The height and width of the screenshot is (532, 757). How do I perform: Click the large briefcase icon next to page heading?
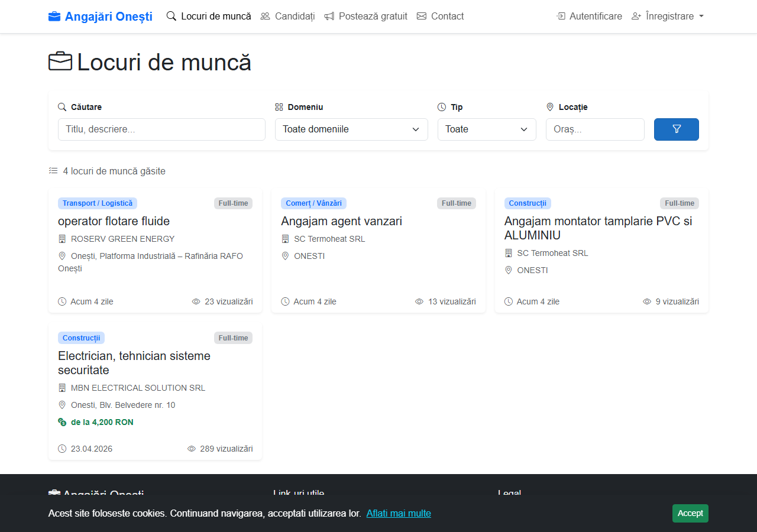60,62
